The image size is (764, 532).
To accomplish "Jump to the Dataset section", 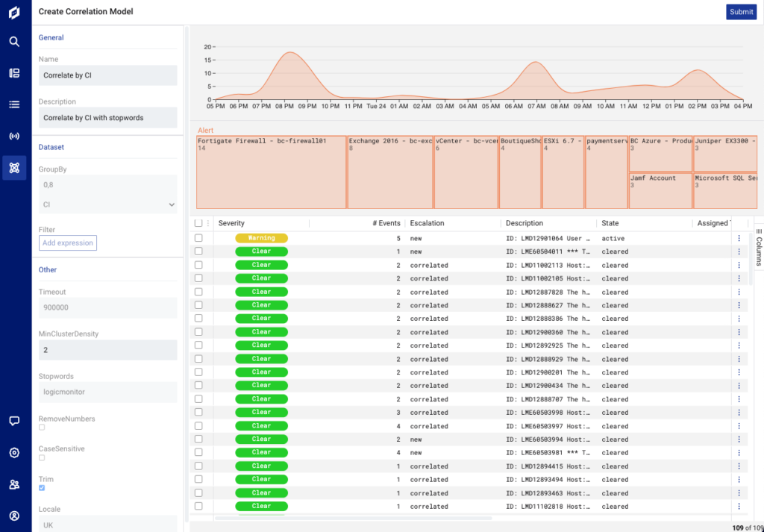I will click(x=51, y=147).
